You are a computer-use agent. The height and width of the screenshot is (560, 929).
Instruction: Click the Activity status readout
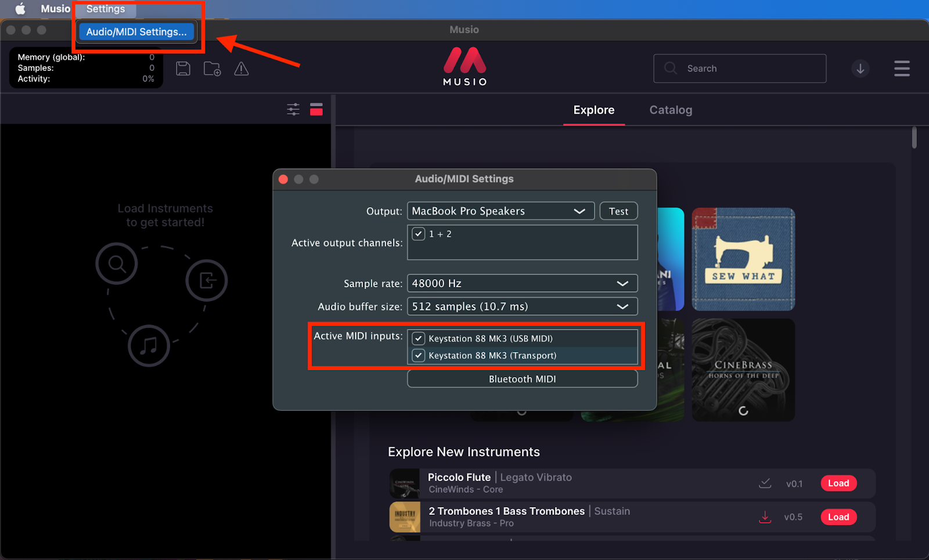pos(86,78)
